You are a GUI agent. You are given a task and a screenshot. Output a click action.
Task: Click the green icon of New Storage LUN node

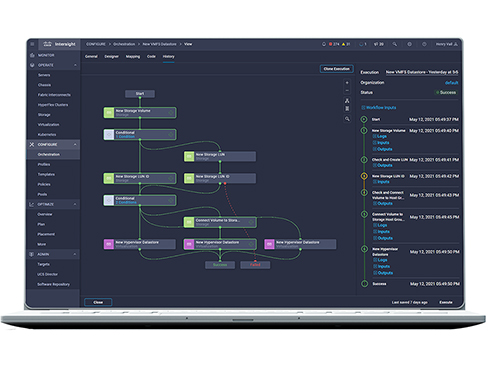[x=189, y=156]
